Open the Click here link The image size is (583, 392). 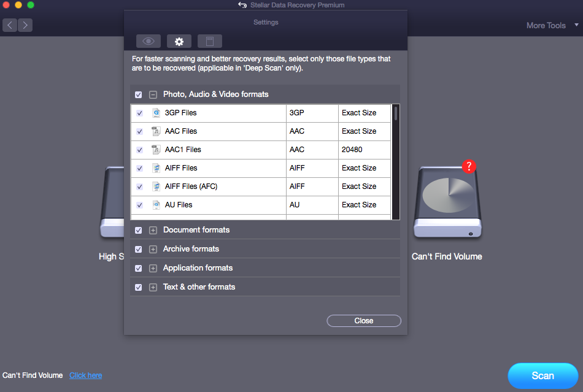(x=85, y=375)
